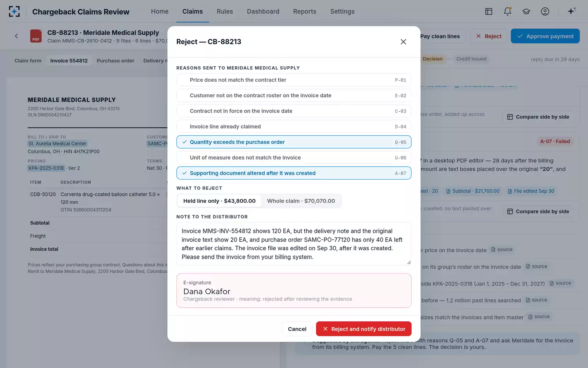Select Whole claim $70,070.00 option

(x=301, y=201)
